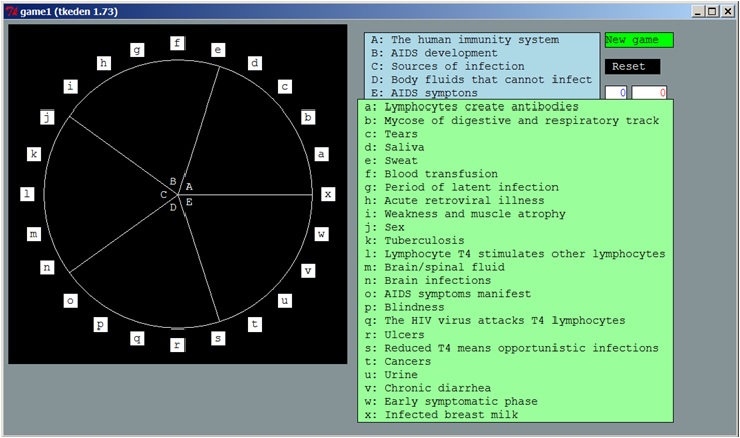Image resolution: width=740 pixels, height=438 pixels.
Task: Select letter tile 'u' on the circle
Action: 285,300
